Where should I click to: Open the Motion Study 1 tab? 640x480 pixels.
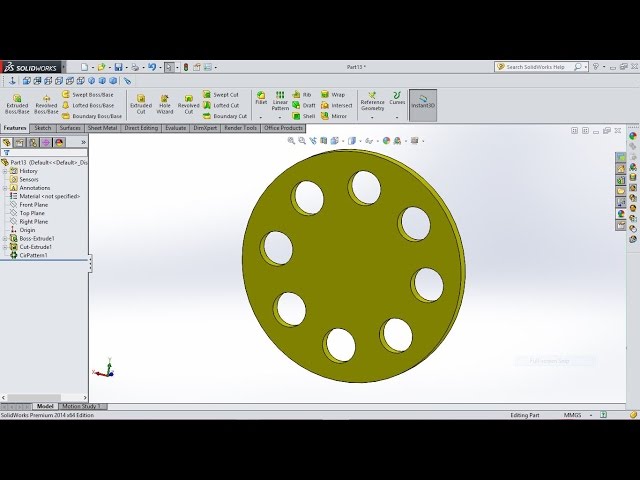(x=81, y=406)
